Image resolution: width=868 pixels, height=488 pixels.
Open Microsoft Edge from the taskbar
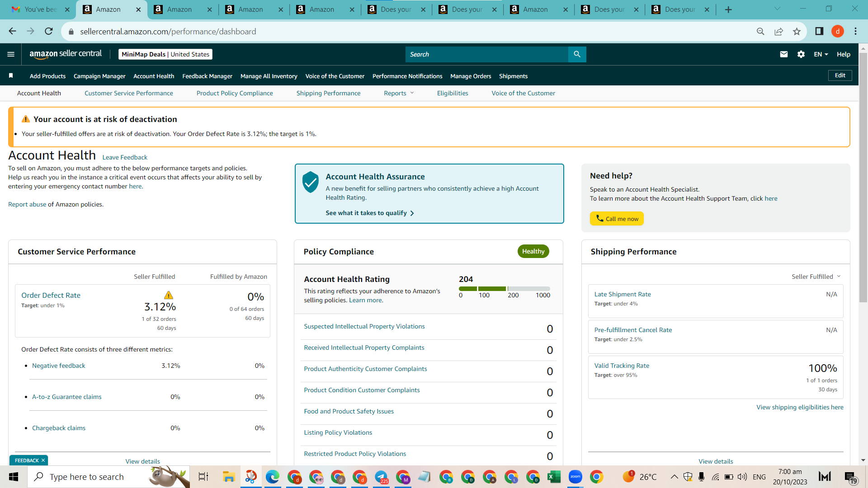(x=272, y=477)
